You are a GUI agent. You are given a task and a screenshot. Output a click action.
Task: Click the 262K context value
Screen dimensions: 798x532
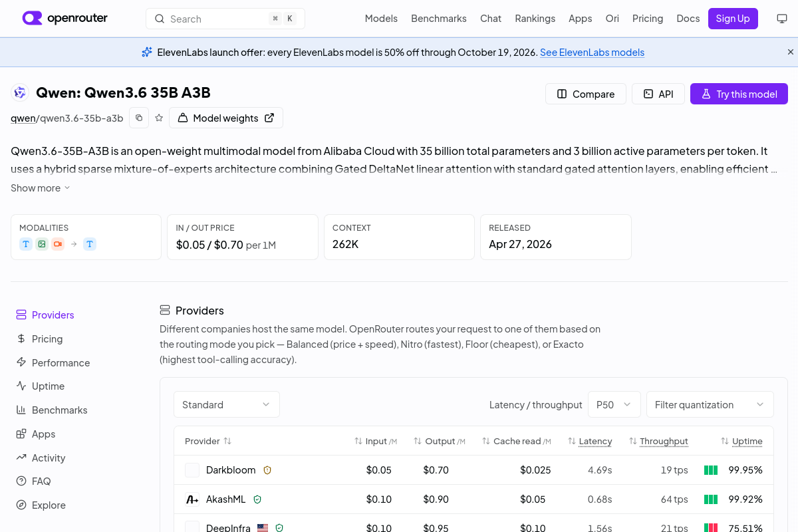click(x=346, y=244)
